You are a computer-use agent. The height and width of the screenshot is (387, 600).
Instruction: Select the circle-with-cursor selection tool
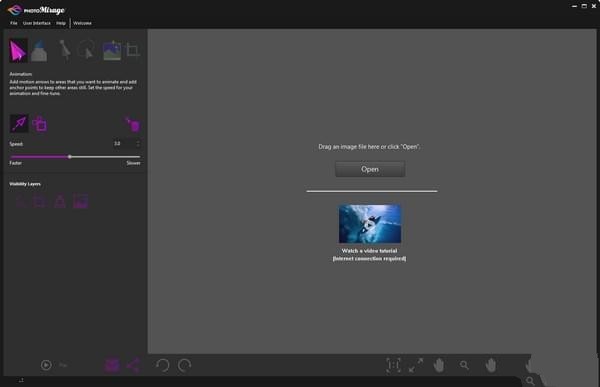pos(87,50)
